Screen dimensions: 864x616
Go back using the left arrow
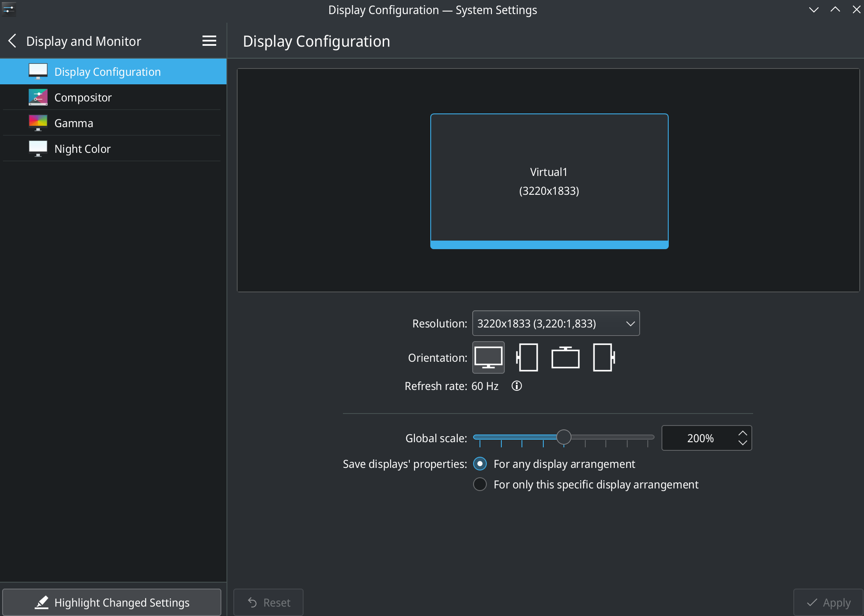(12, 41)
